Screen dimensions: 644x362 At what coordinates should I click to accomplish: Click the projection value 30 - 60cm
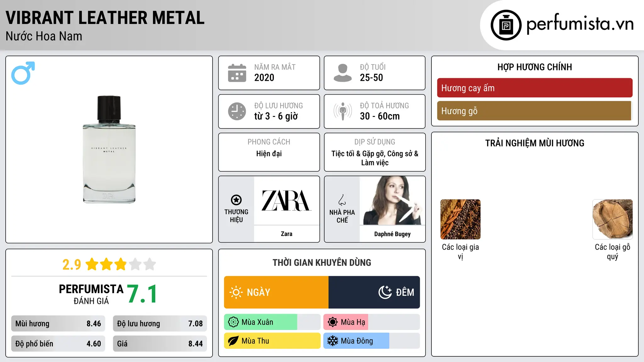pyautogui.click(x=380, y=116)
